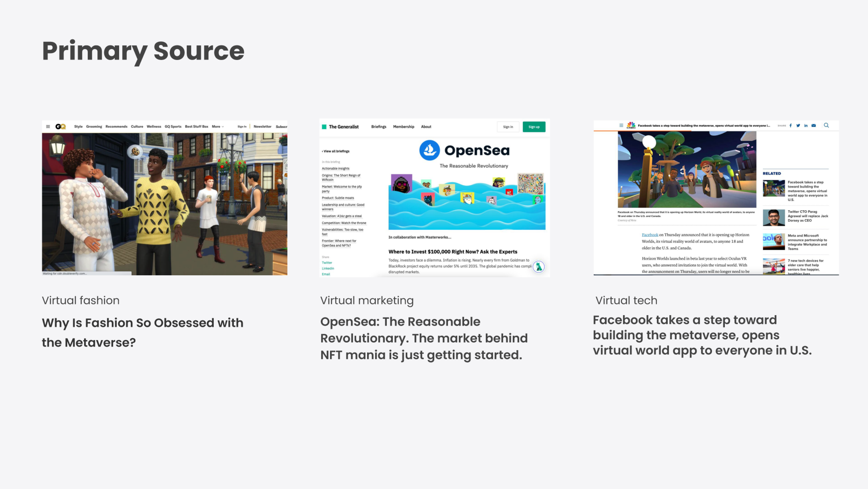Viewport: 868px width, 489px height.
Task: Open related thumbnail for Facebook metaverse story
Action: pyautogui.click(x=774, y=188)
